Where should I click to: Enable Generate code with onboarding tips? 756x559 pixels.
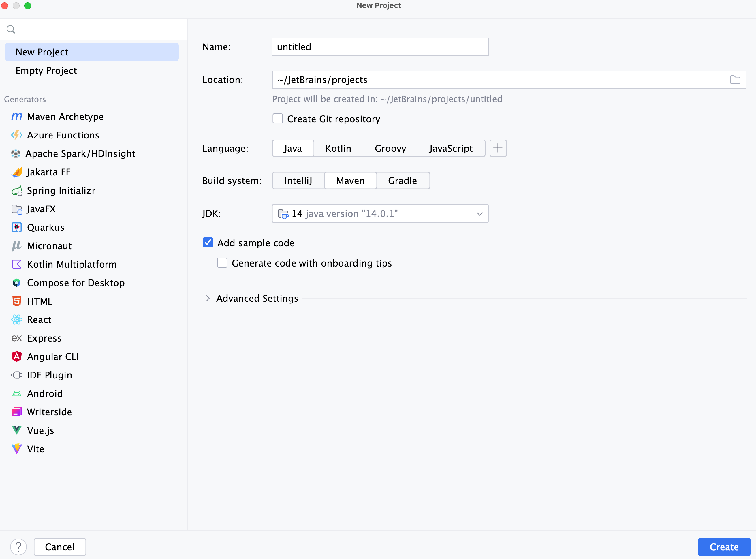[222, 263]
